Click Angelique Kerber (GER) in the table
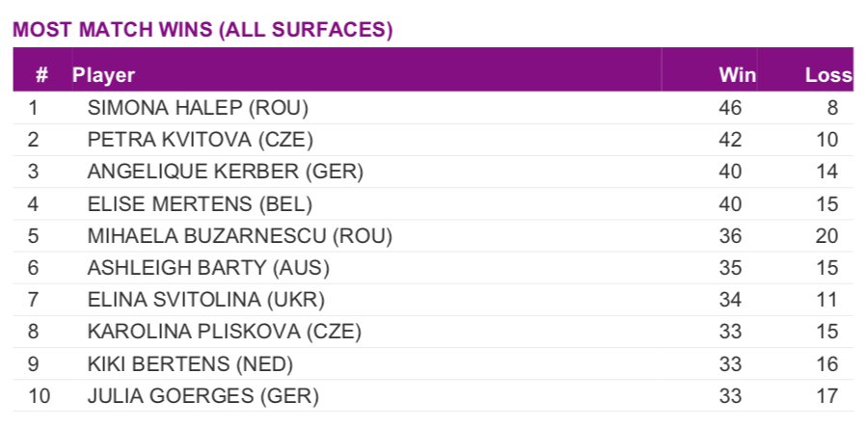The width and height of the screenshot is (868, 428). click(225, 172)
